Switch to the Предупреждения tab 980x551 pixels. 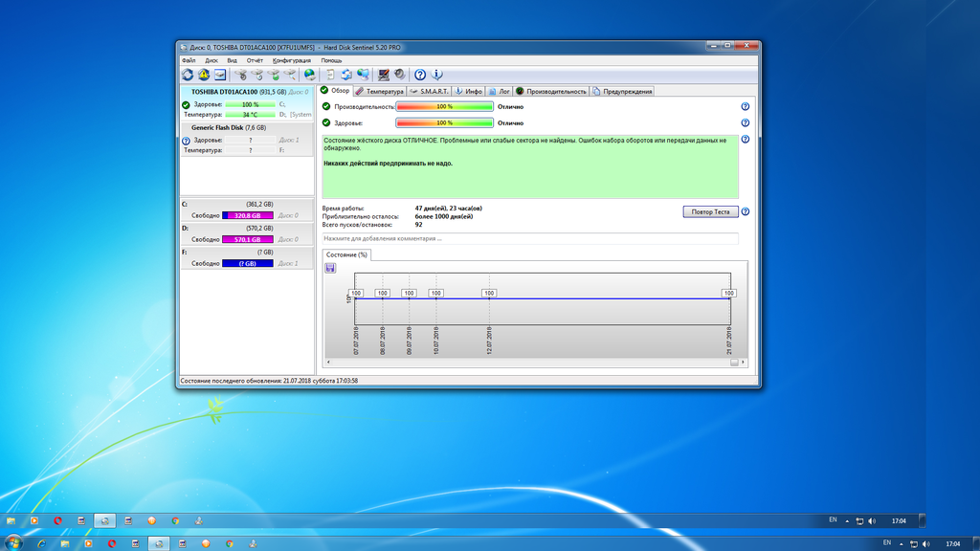point(622,91)
